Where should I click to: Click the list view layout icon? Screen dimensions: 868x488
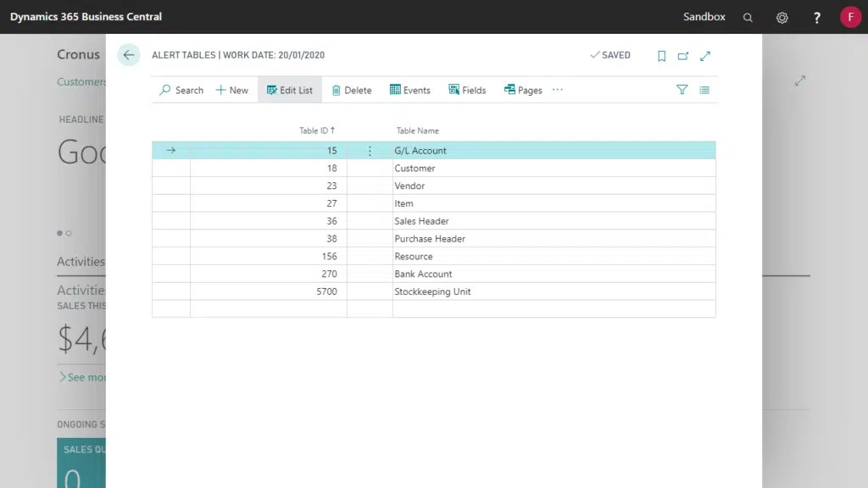coord(704,90)
